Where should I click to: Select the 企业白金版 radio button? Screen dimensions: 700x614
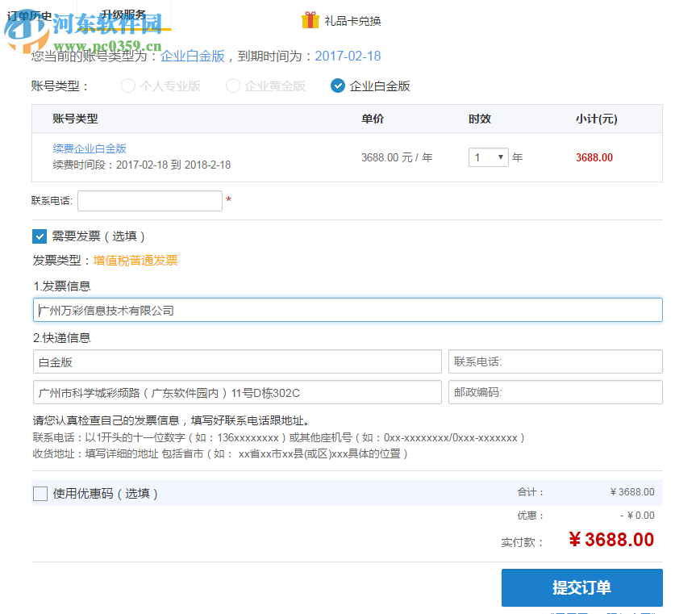337,85
